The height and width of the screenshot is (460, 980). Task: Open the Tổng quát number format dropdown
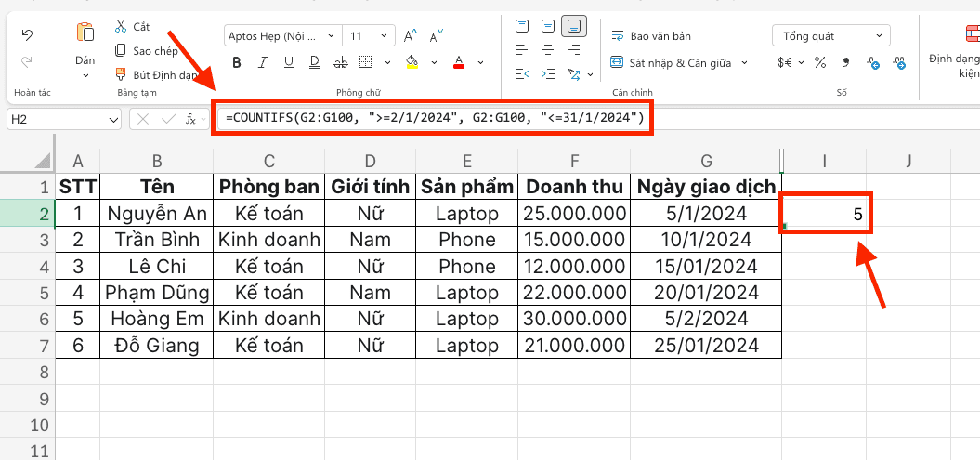point(831,36)
